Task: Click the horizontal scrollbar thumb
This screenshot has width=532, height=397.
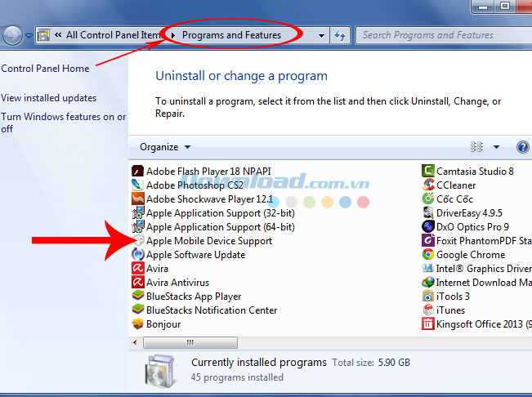Action: pyautogui.click(x=190, y=342)
